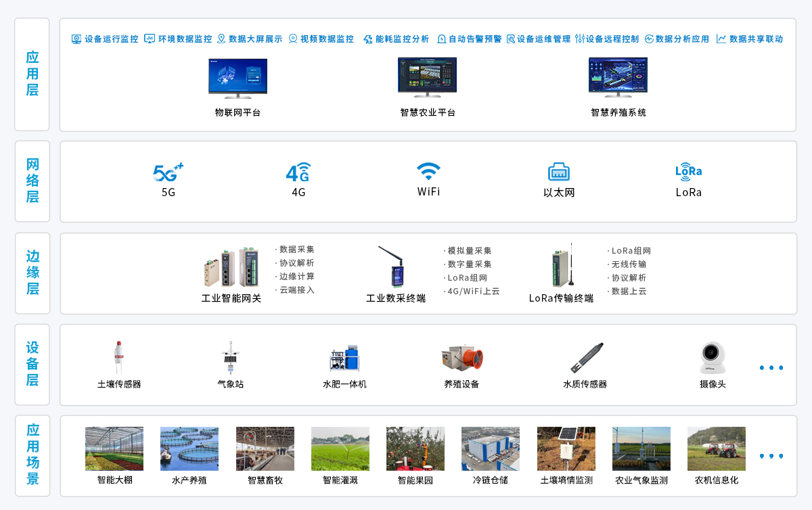Expand more devices via device layer ellipsis
Viewport: 812px width, 510px height.
pyautogui.click(x=771, y=368)
